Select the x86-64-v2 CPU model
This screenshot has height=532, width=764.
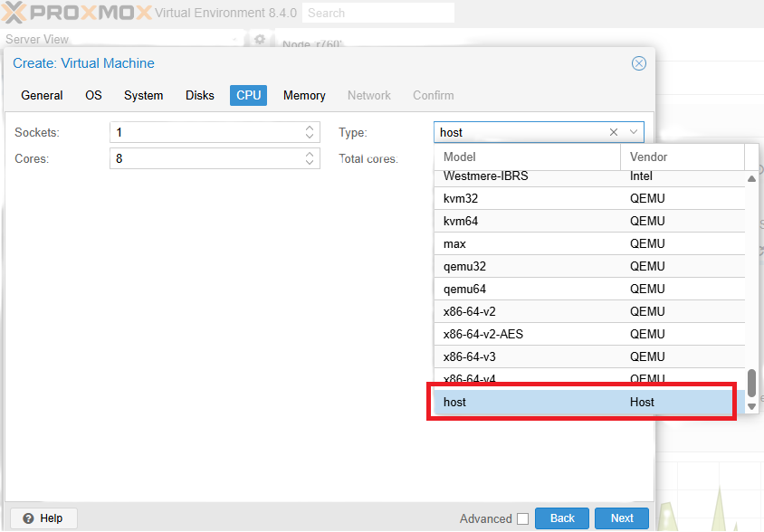[x=589, y=311]
